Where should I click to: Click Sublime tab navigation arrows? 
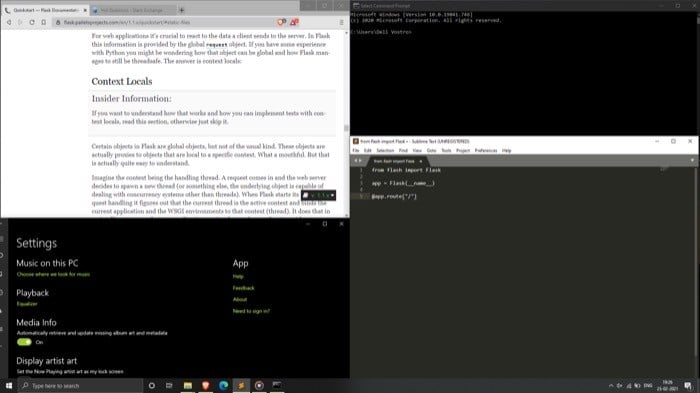pos(358,161)
